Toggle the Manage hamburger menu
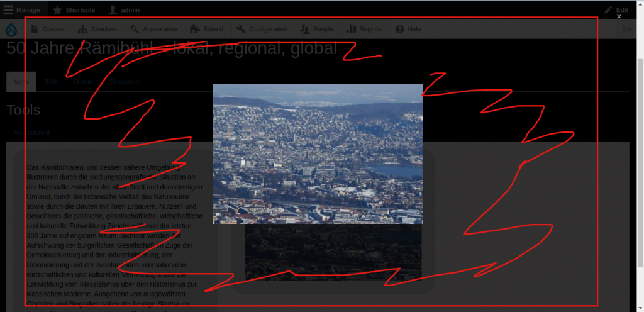The height and width of the screenshot is (312, 644). (x=22, y=10)
